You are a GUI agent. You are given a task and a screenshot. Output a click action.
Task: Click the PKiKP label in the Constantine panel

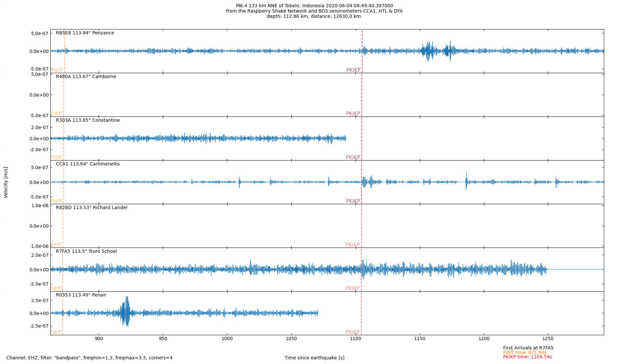(353, 158)
